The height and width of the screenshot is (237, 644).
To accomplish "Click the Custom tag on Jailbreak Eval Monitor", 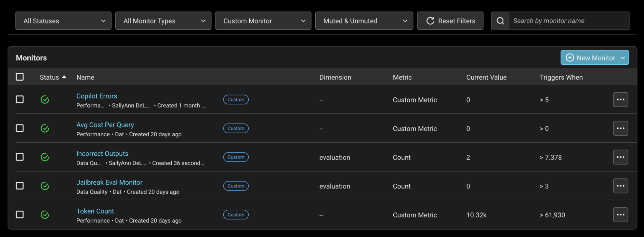I will 236,186.
